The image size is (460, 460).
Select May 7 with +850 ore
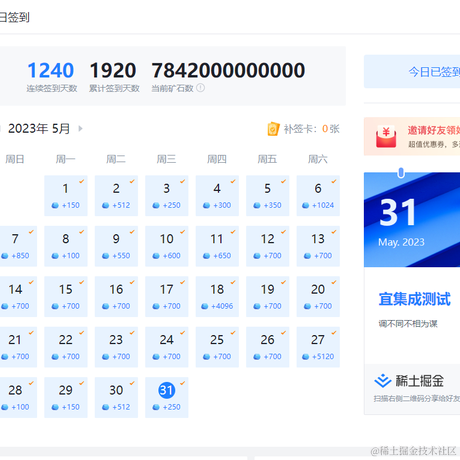(x=18, y=246)
